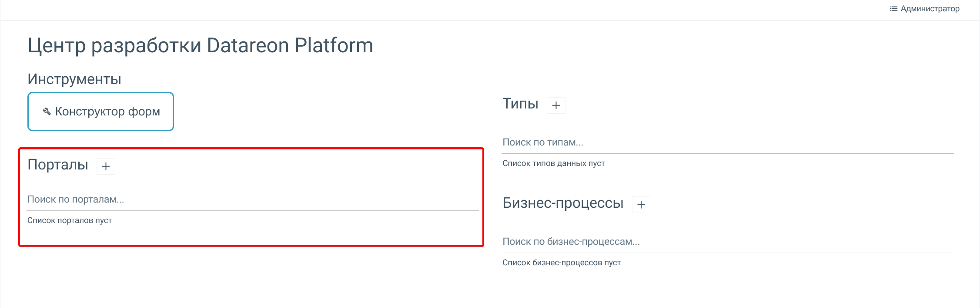The image size is (980, 308).
Task: Add a new portal with plus icon
Action: [x=106, y=166]
